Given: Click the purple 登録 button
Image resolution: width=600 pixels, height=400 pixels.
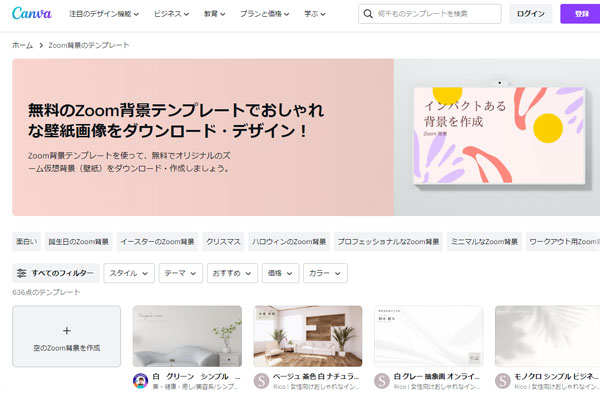Looking at the screenshot, I should [x=580, y=14].
